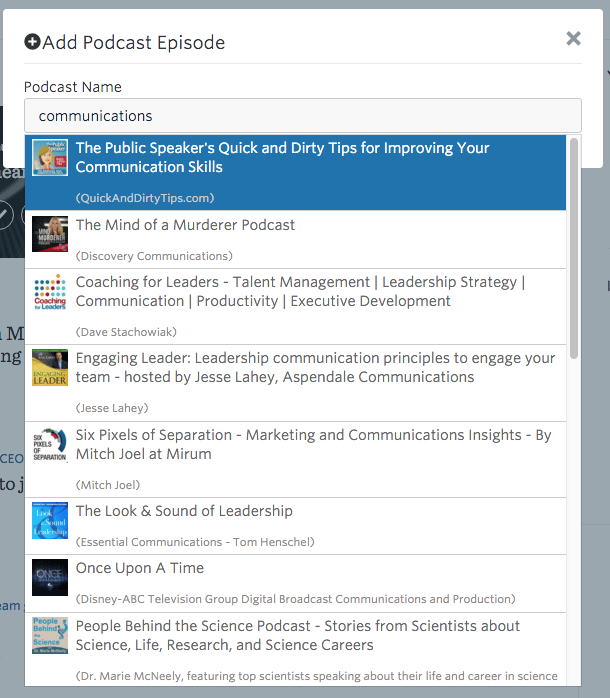
Task: Click the Engaging Leader cover thumbnail
Action: click(x=50, y=368)
